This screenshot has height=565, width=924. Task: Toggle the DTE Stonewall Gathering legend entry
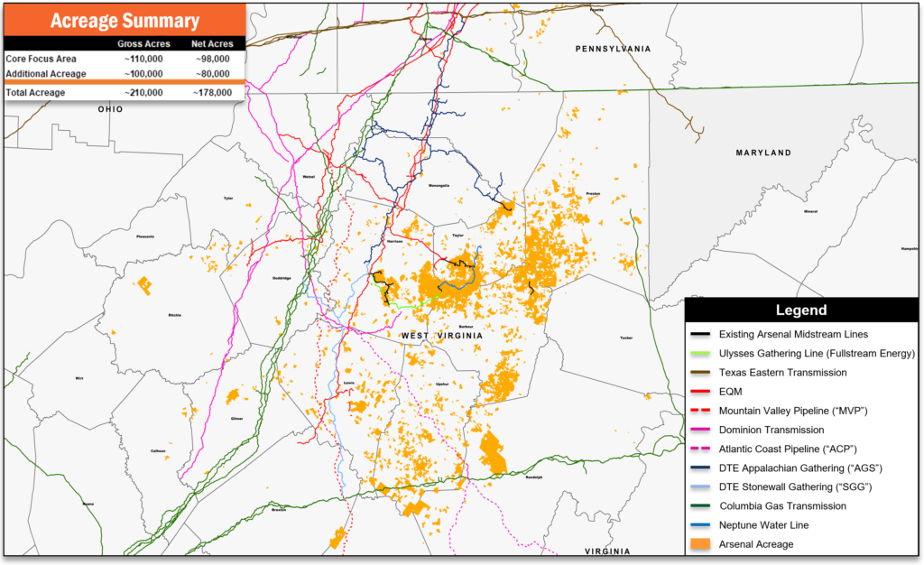coord(699,486)
